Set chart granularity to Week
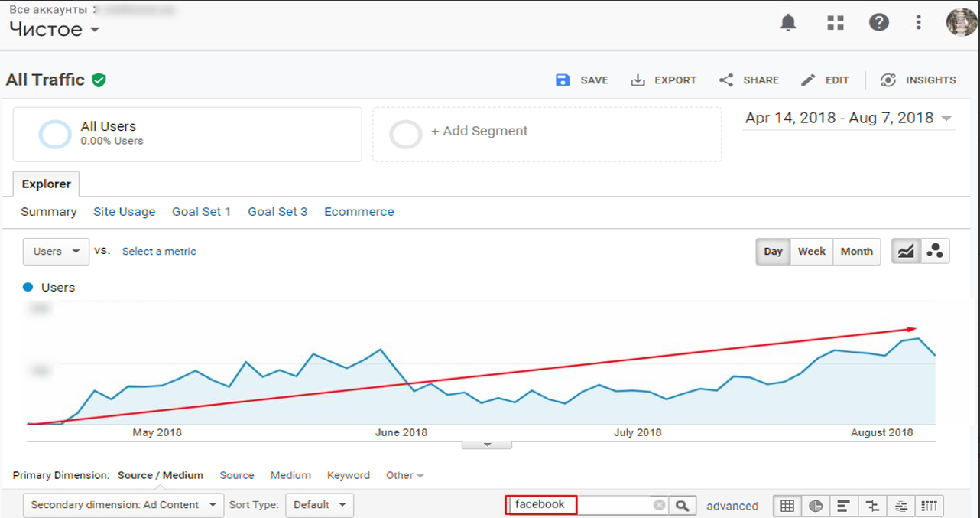Screen dimensions: 980x518 [811, 252]
